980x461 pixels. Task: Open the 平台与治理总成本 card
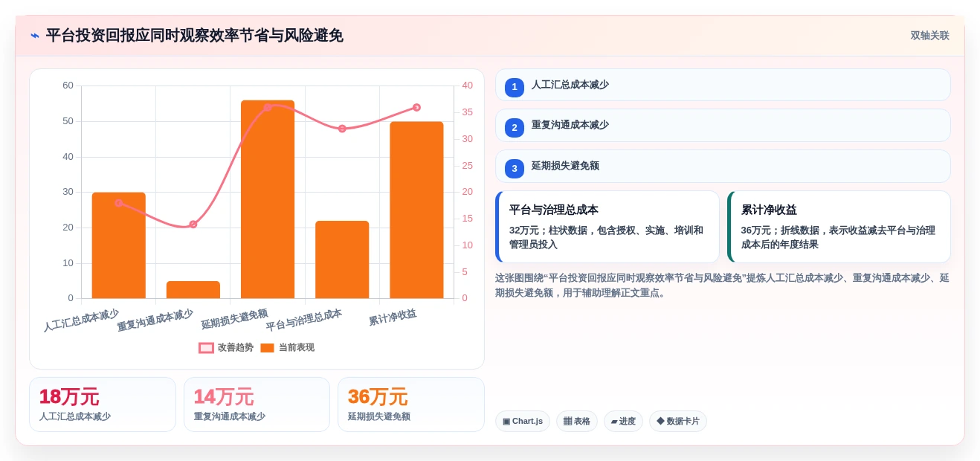(x=607, y=227)
